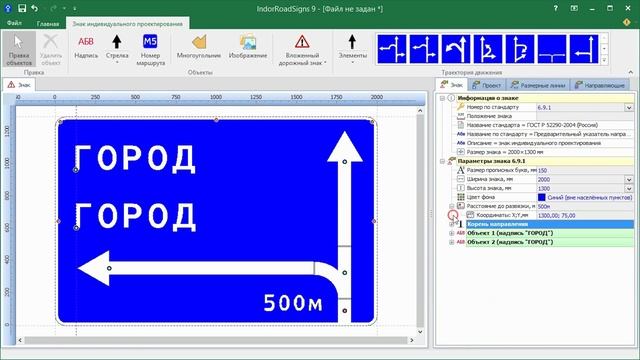Click the yellow notification diamond icon
The height and width of the screenshot is (360, 640).
point(627,22)
